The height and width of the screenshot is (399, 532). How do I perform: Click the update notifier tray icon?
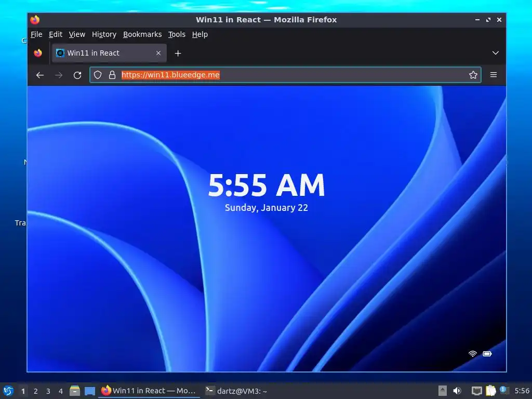503,390
